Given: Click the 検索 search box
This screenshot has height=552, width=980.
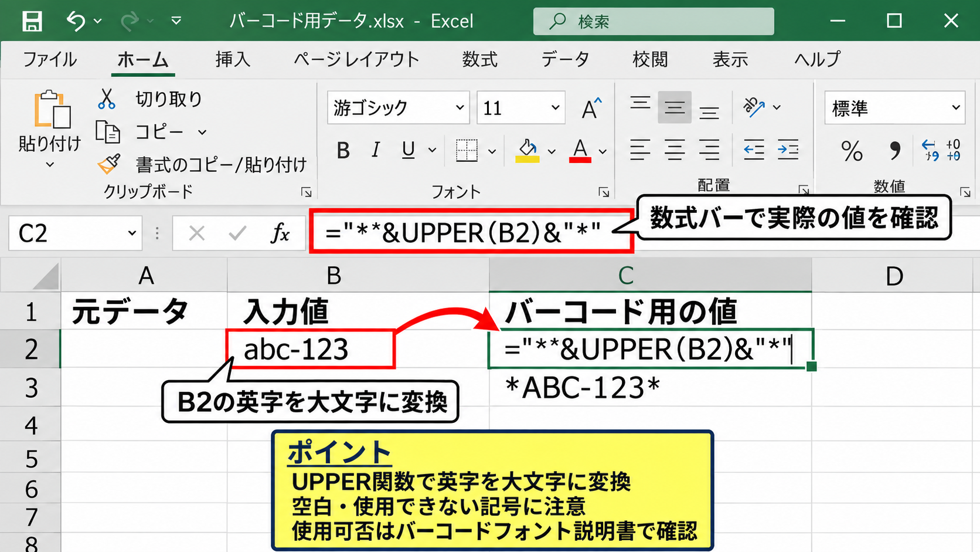Looking at the screenshot, I should (654, 21).
